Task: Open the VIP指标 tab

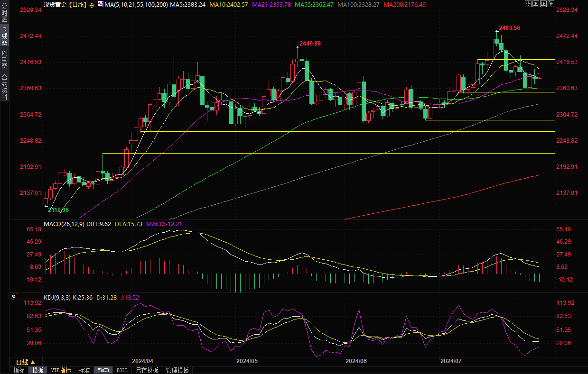Action: [61, 370]
